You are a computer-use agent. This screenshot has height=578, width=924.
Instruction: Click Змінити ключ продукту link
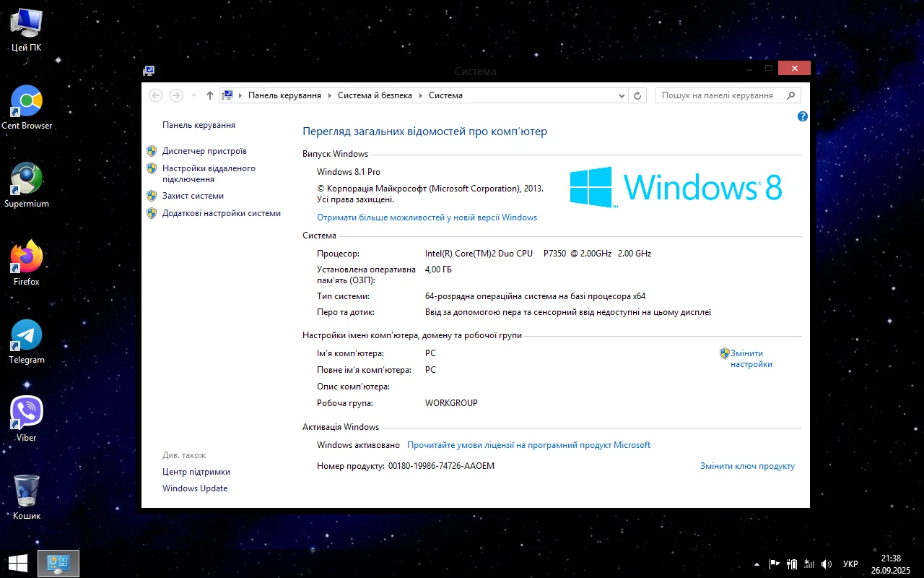click(x=747, y=466)
